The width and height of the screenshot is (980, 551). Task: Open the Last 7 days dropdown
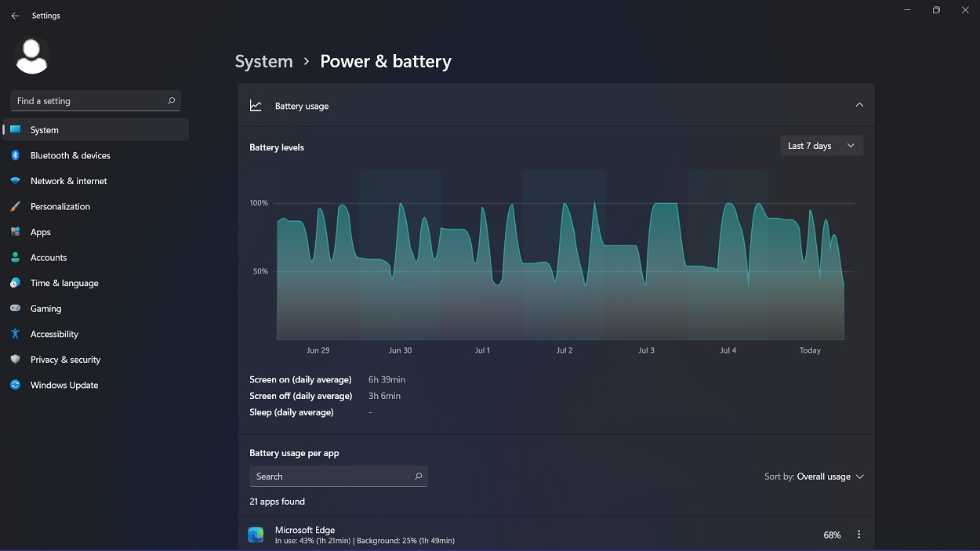(821, 145)
